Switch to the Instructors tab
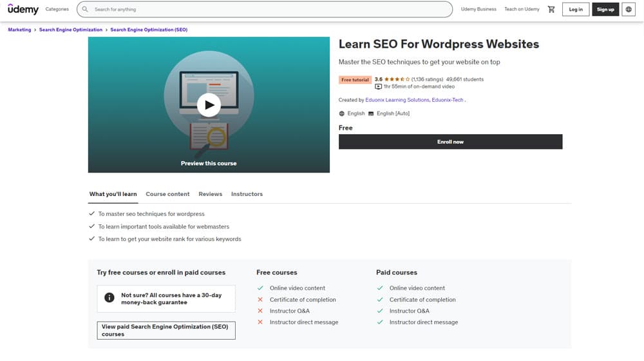 tap(247, 194)
